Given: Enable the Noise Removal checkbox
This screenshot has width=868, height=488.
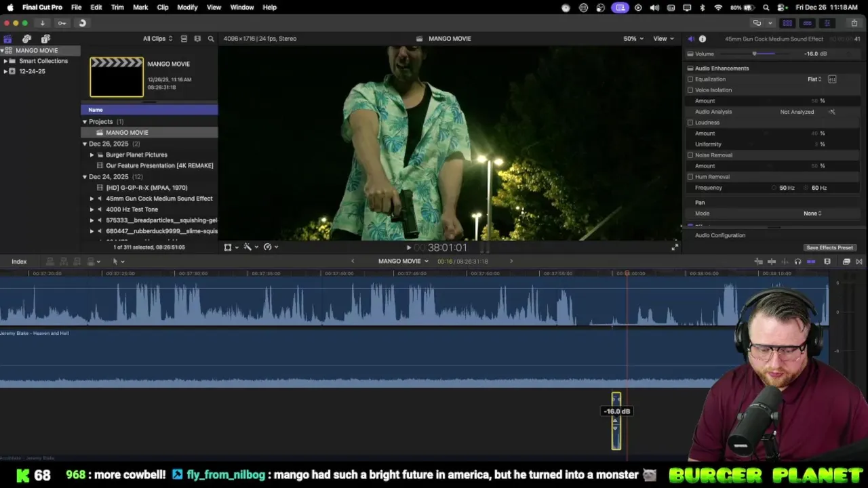Looking at the screenshot, I should (x=690, y=155).
